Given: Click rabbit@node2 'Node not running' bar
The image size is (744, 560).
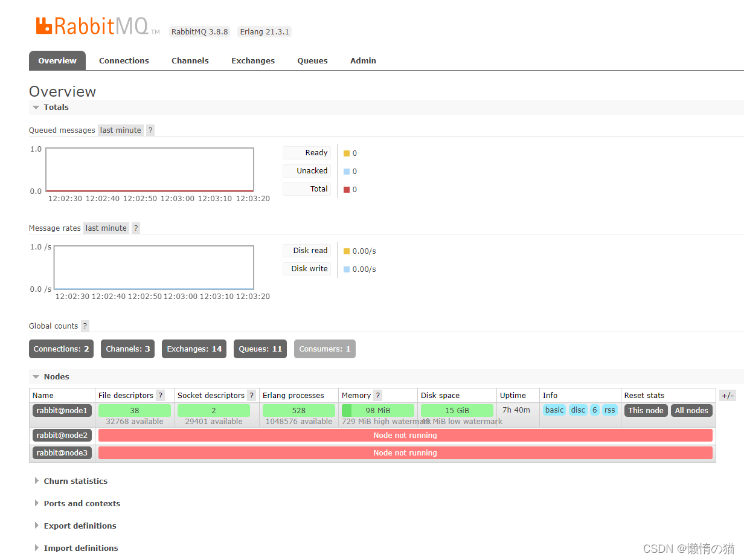Looking at the screenshot, I should point(405,435).
